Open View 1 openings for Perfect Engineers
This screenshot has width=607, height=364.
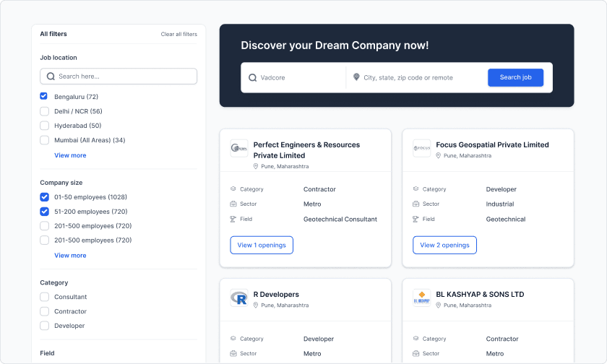(262, 245)
